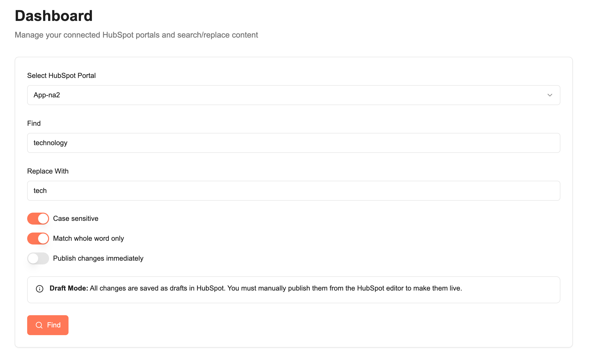
Task: Click the Replace With field containing "tech"
Action: pyautogui.click(x=294, y=191)
